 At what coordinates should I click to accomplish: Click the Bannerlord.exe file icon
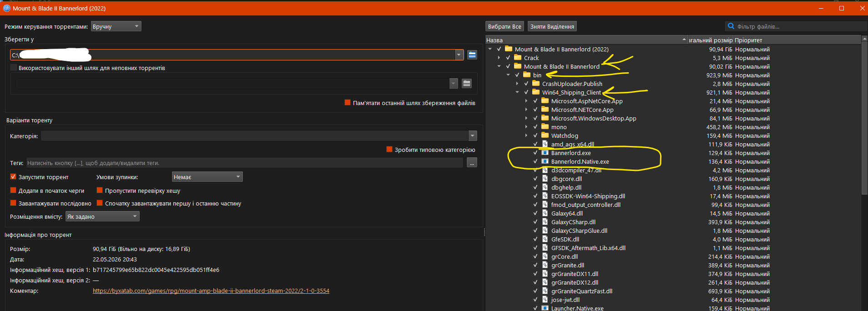coord(545,153)
